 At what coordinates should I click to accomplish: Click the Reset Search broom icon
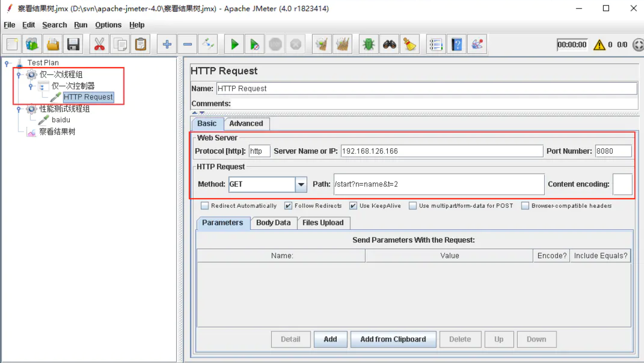point(410,45)
